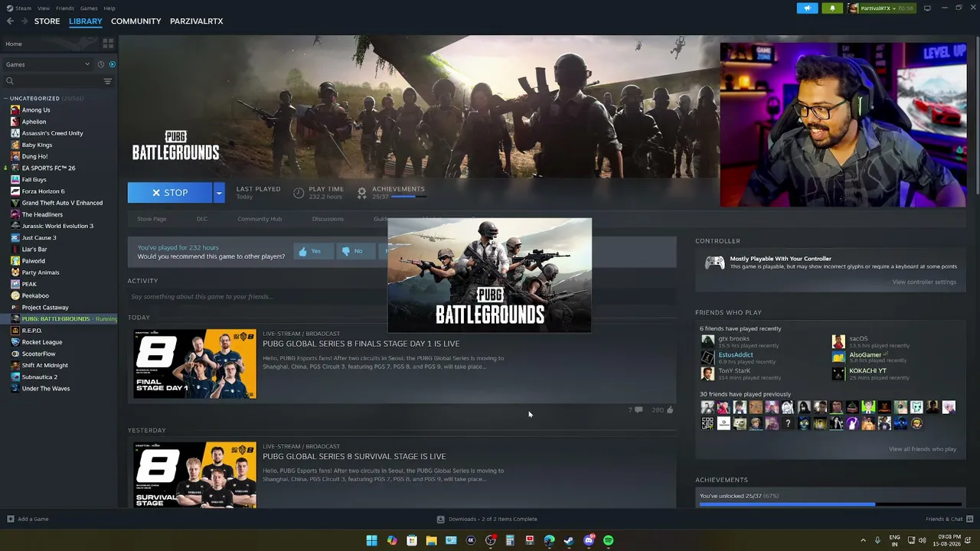Collapse the Uncategorized games category
The image size is (980, 551).
(6, 99)
